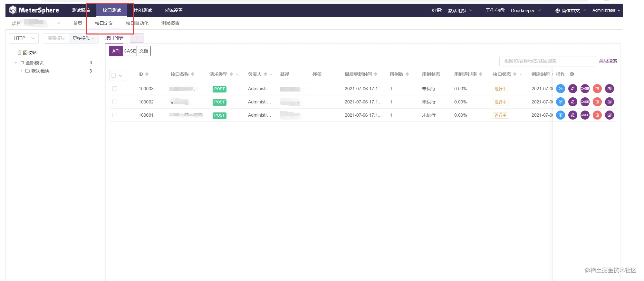The image size is (644, 281).
Task: Select the 全部模块 tree item
Action: click(x=34, y=63)
